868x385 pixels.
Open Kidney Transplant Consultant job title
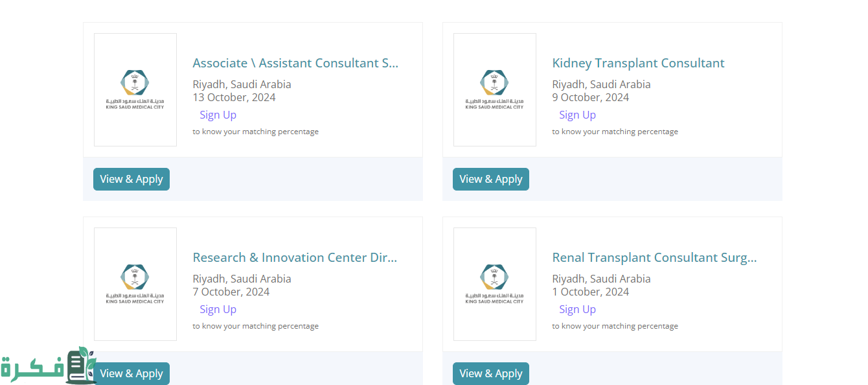coord(638,63)
